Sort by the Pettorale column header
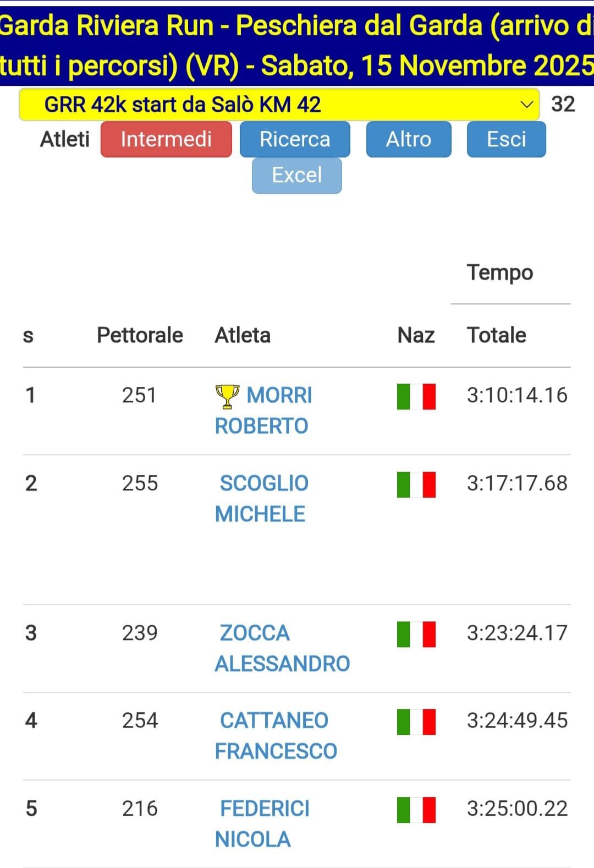Viewport: 594px width, 868px height. (140, 335)
